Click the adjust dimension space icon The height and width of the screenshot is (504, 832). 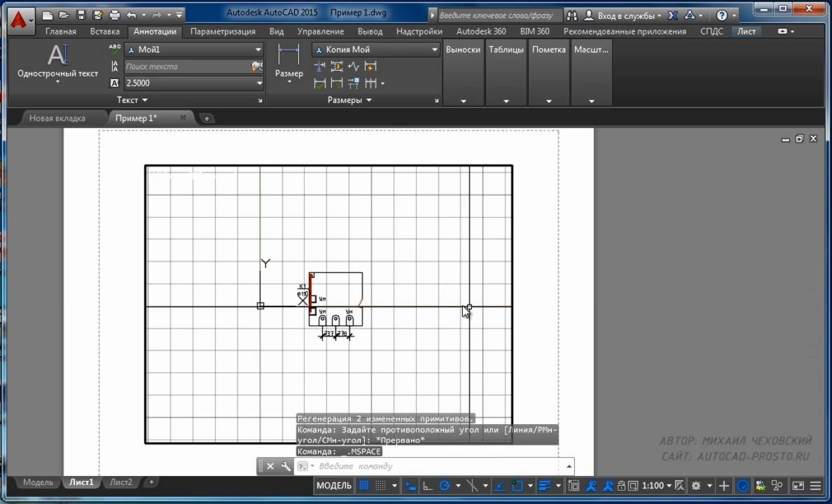(336, 66)
